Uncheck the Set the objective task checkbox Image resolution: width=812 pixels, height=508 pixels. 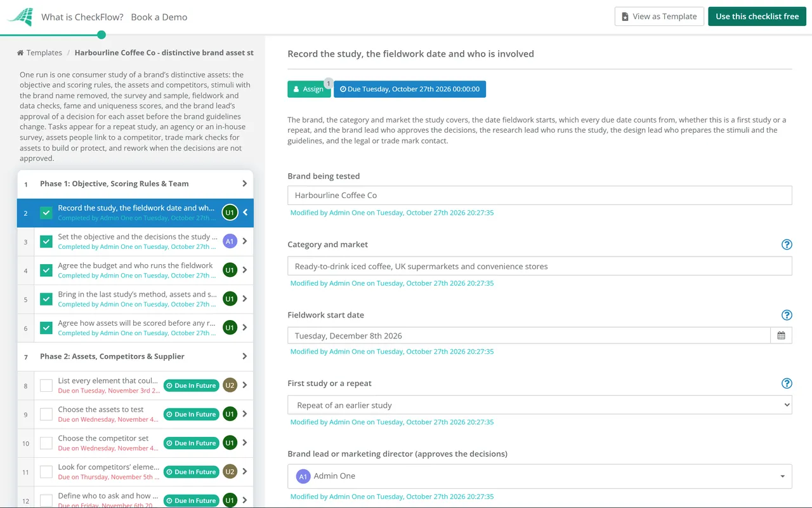(46, 241)
